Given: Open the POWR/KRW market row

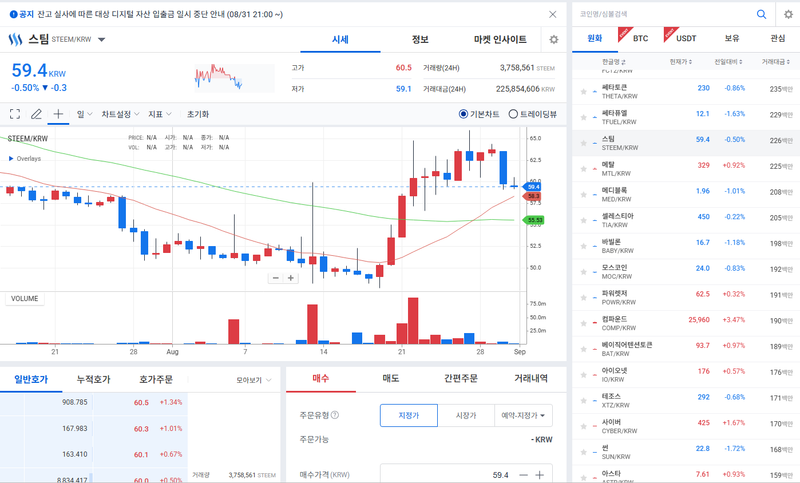Looking at the screenshot, I should click(x=686, y=297).
